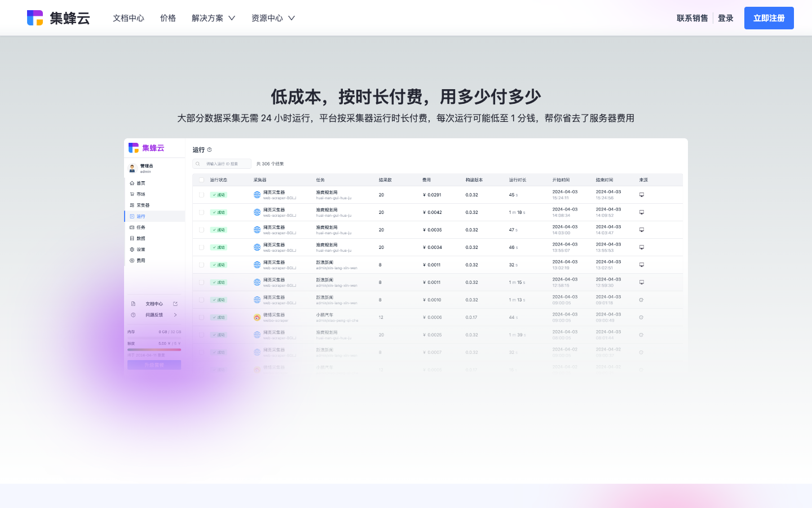Click the 登录 link

coord(726,18)
